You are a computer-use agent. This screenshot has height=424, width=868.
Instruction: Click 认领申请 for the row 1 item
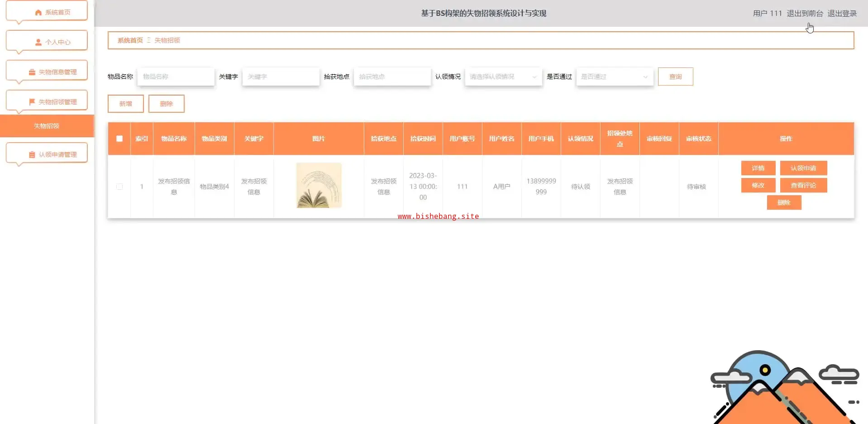click(804, 168)
